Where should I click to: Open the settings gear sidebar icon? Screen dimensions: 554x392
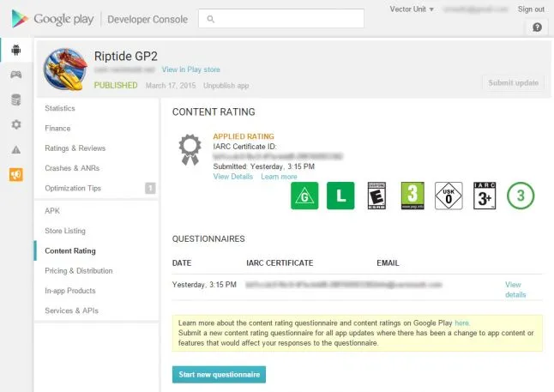coord(16,124)
